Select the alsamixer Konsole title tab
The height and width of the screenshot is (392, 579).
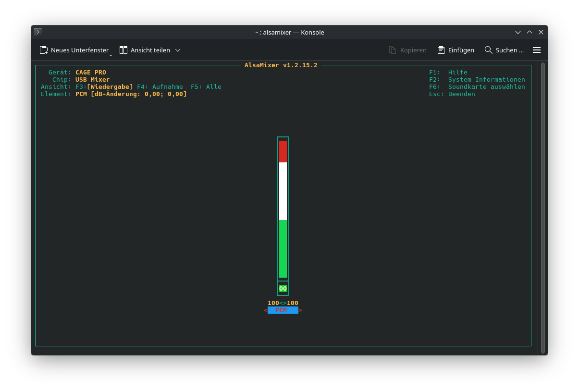click(x=289, y=32)
